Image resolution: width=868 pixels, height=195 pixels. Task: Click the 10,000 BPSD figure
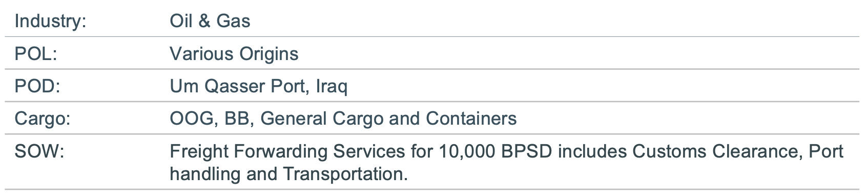coord(496,152)
